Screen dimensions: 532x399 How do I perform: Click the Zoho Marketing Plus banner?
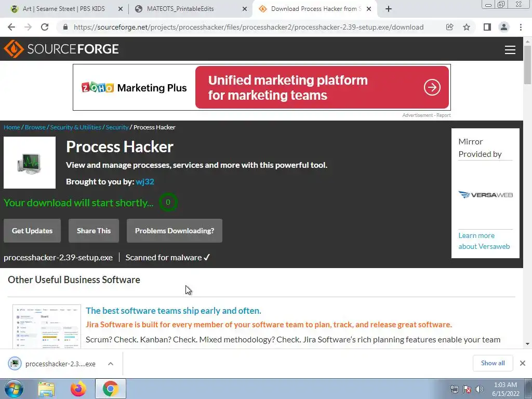coord(262,87)
